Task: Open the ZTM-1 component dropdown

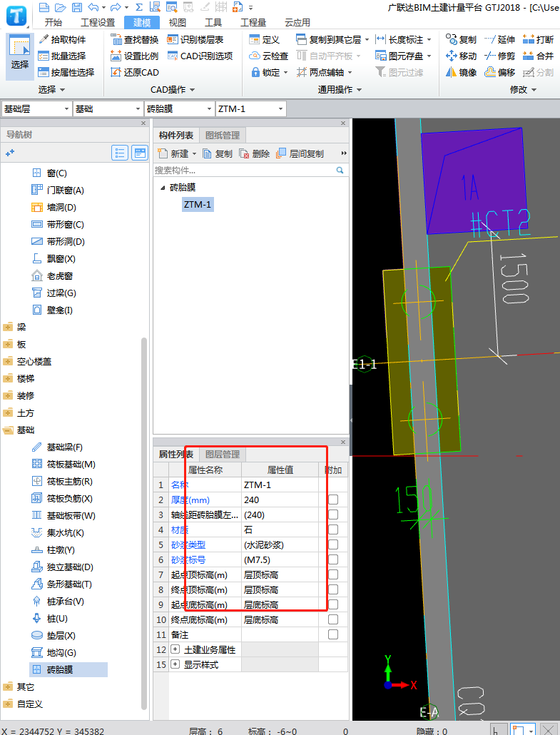Action: (x=250, y=108)
